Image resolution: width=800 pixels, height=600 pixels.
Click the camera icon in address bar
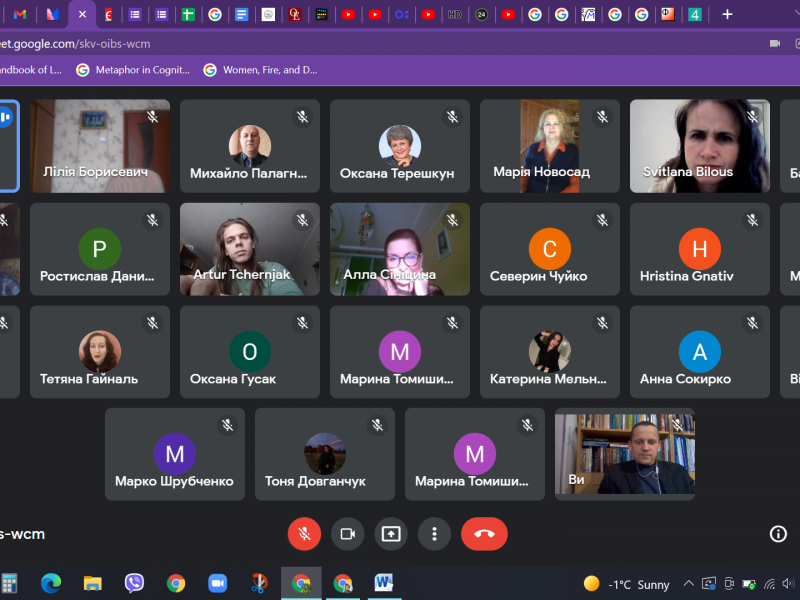click(774, 44)
